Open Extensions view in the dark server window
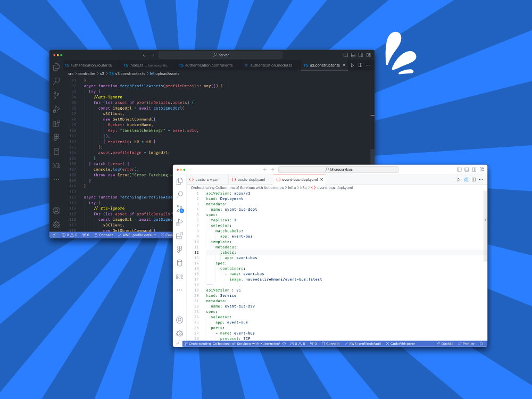 (56, 123)
